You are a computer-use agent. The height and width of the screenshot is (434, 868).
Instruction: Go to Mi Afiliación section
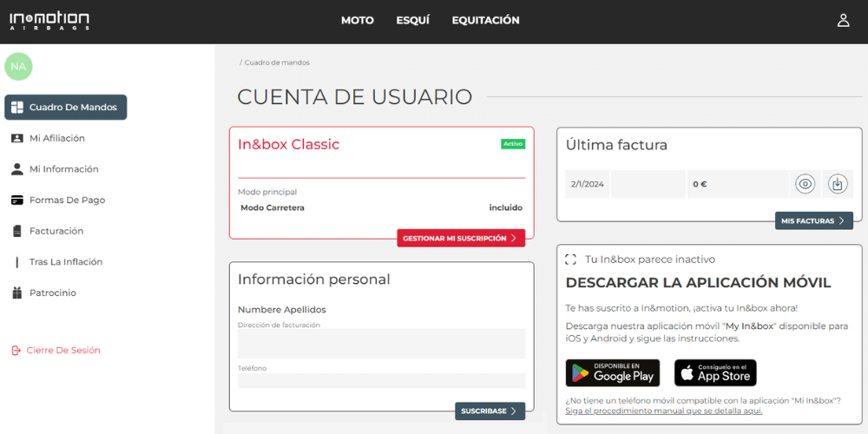click(56, 138)
